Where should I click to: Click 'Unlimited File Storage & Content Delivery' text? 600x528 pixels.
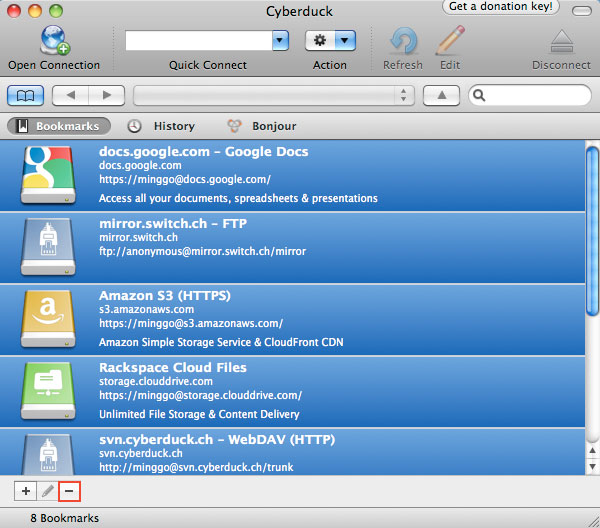[x=199, y=414]
